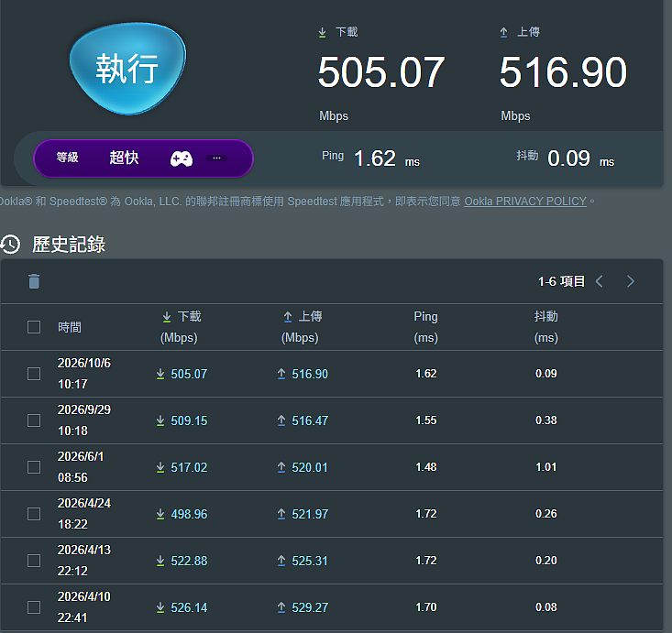Check the 2026/10/6 10:17 row checkbox

tap(34, 374)
